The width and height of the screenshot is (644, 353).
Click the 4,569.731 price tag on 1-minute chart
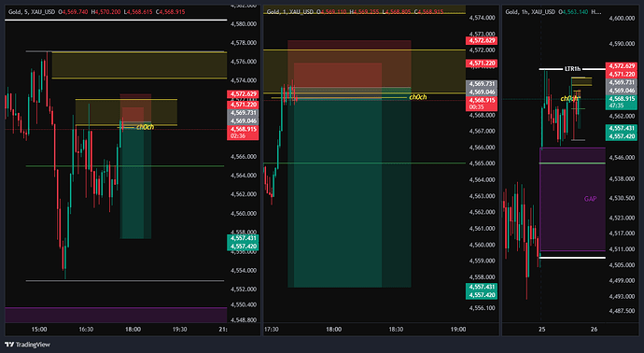tap(482, 84)
